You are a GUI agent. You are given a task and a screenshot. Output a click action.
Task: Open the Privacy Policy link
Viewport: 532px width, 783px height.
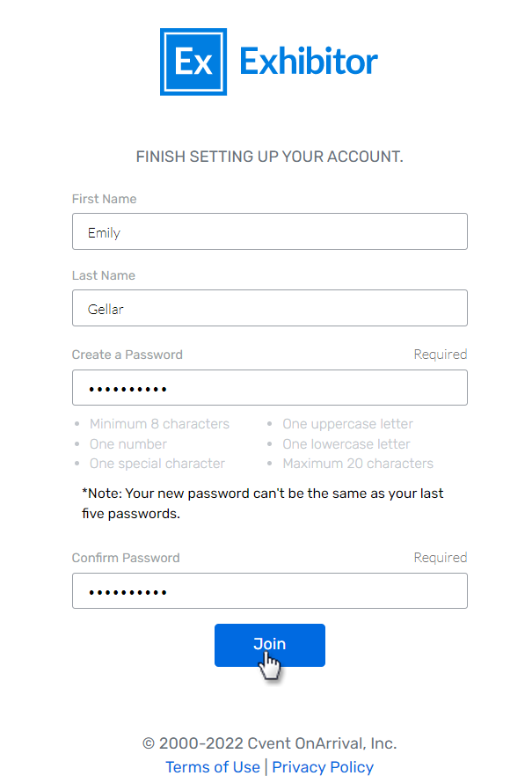323,767
